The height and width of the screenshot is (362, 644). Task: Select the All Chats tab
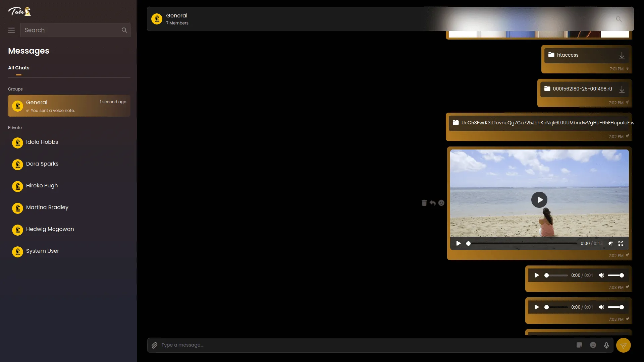tap(19, 68)
